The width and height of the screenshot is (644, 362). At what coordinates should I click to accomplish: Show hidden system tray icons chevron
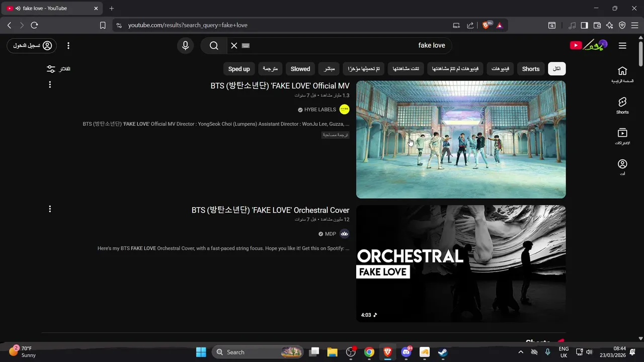(521, 352)
